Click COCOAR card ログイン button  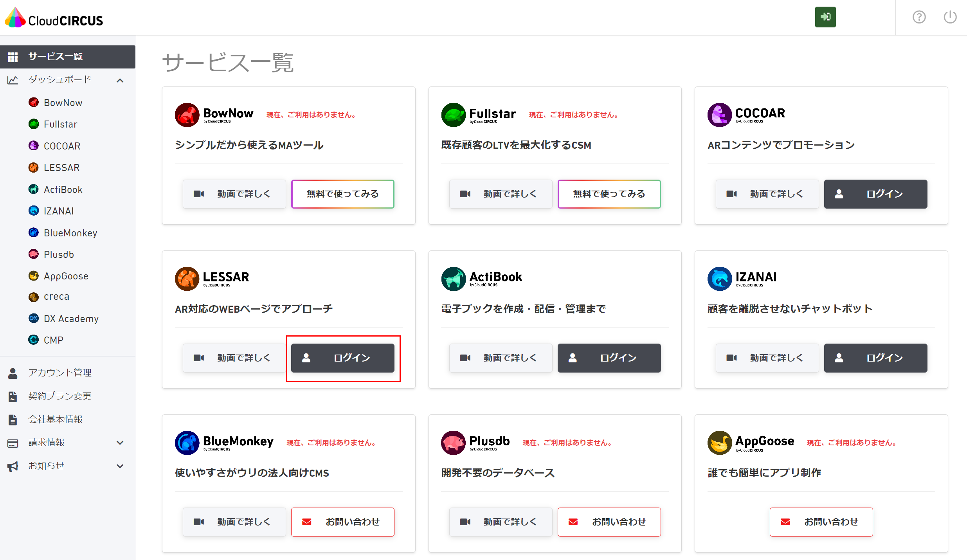tap(875, 194)
